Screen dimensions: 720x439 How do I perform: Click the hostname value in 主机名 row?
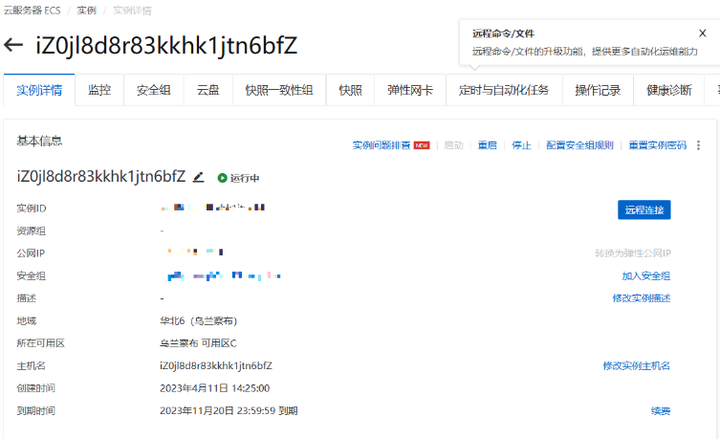point(216,366)
